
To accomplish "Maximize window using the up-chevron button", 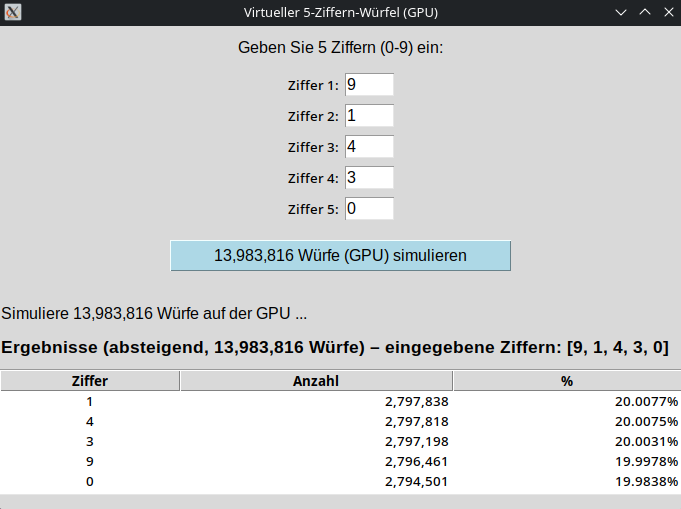I will click(x=644, y=12).
